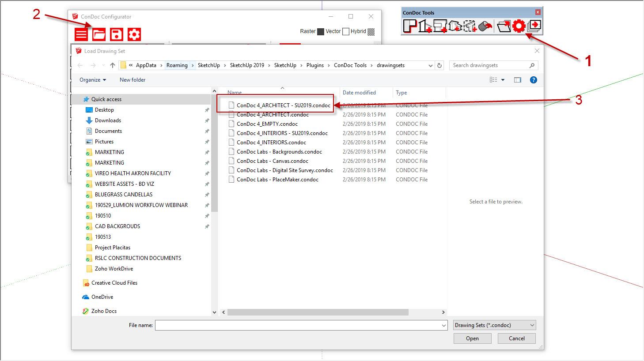Click the red settings gear in Configurator
644x361 pixels.
(134, 34)
